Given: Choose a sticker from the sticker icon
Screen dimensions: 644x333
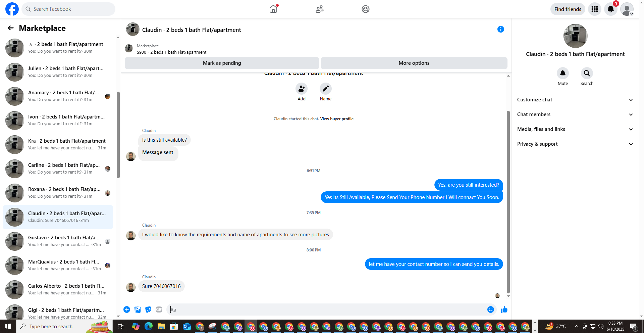Looking at the screenshot, I should pos(148,310).
